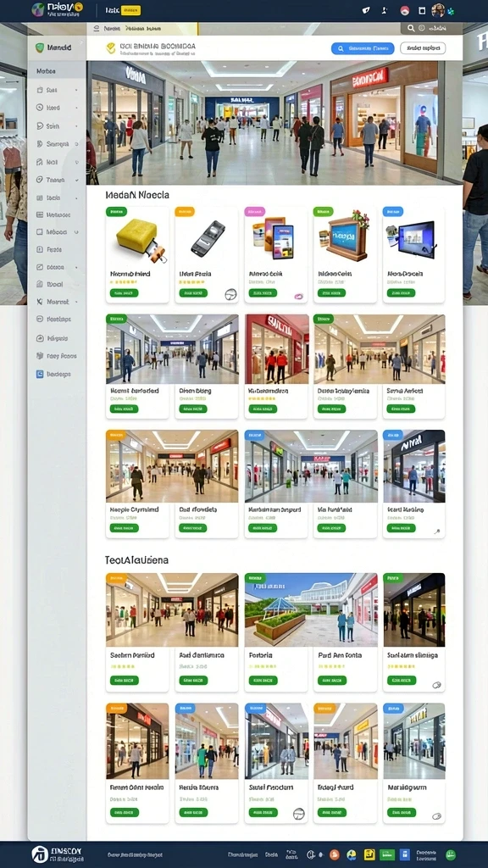This screenshot has height=868, width=488.
Task: Click the blue square icon on the last sidebar row
Action: 40,374
